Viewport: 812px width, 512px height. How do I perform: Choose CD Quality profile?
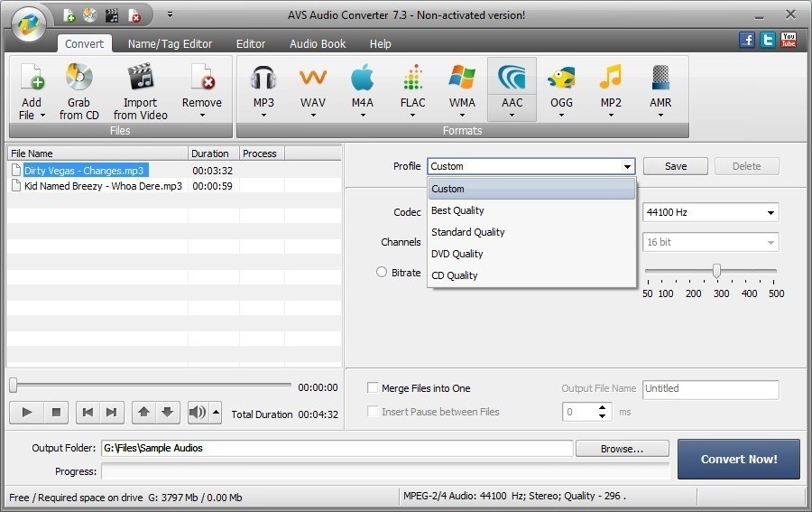pyautogui.click(x=531, y=275)
